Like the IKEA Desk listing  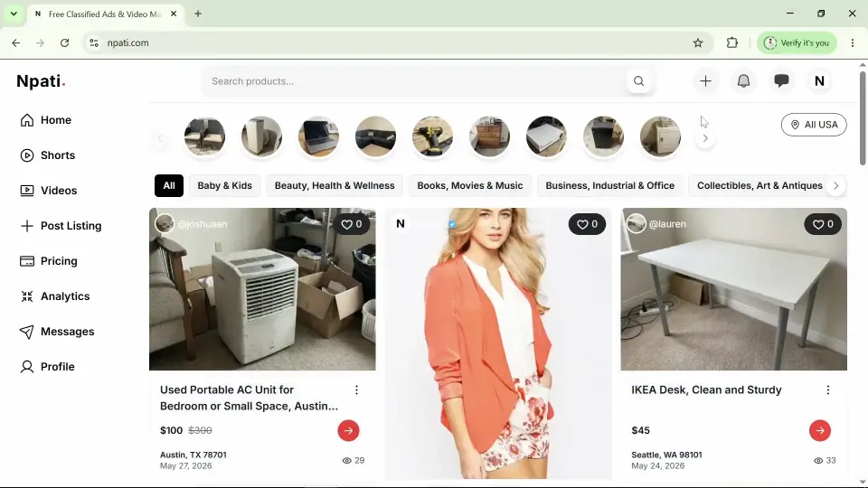(823, 224)
